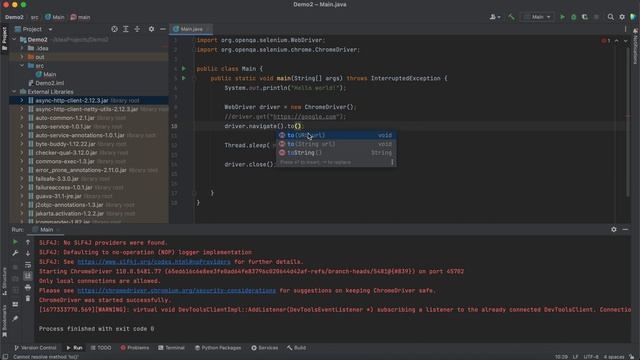Choose to(String url) completion suggestion
This screenshot has height=360, width=640.
click(336, 144)
